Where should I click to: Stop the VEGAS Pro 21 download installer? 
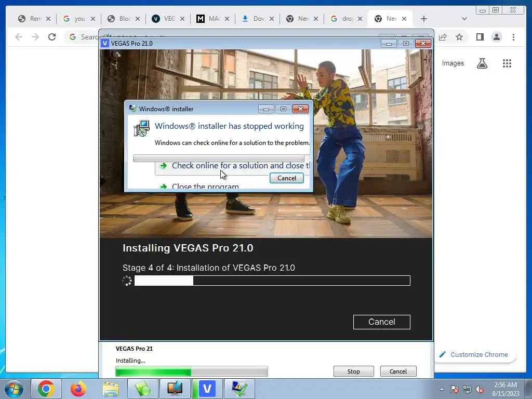point(353,371)
